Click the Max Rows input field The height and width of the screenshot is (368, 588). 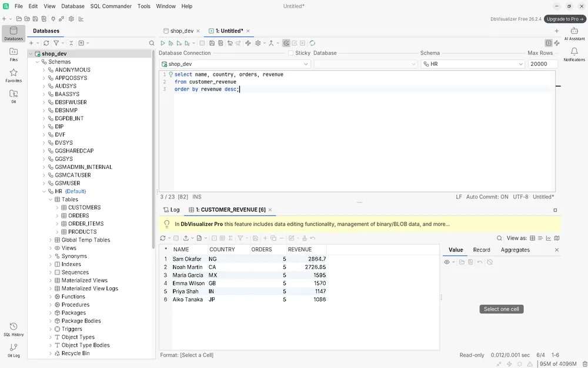pos(542,64)
